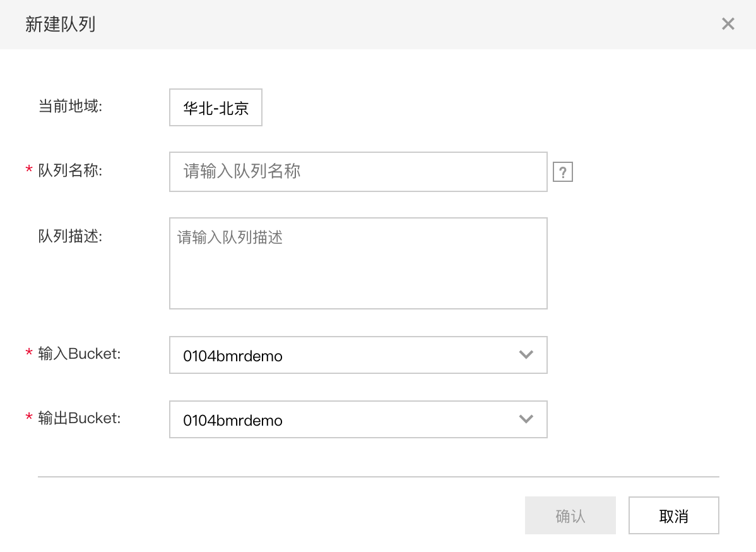The height and width of the screenshot is (552, 756).
Task: Click the question mark help icon
Action: [562, 172]
